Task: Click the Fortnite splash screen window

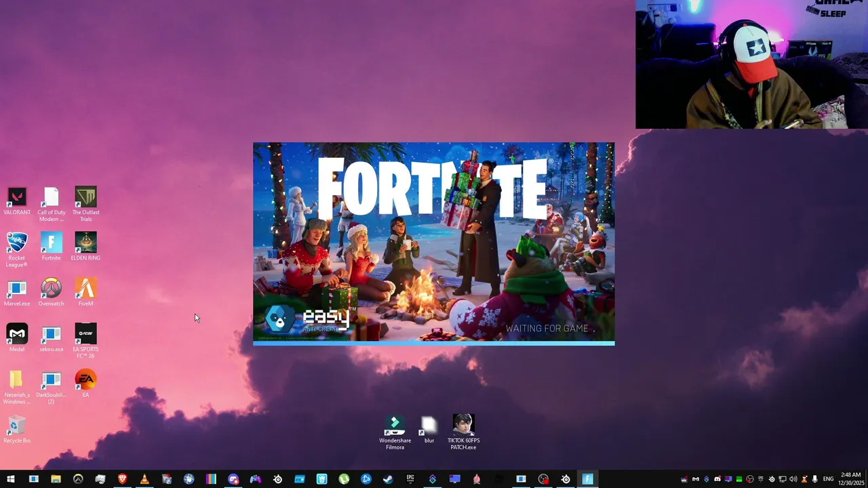Action: point(434,244)
